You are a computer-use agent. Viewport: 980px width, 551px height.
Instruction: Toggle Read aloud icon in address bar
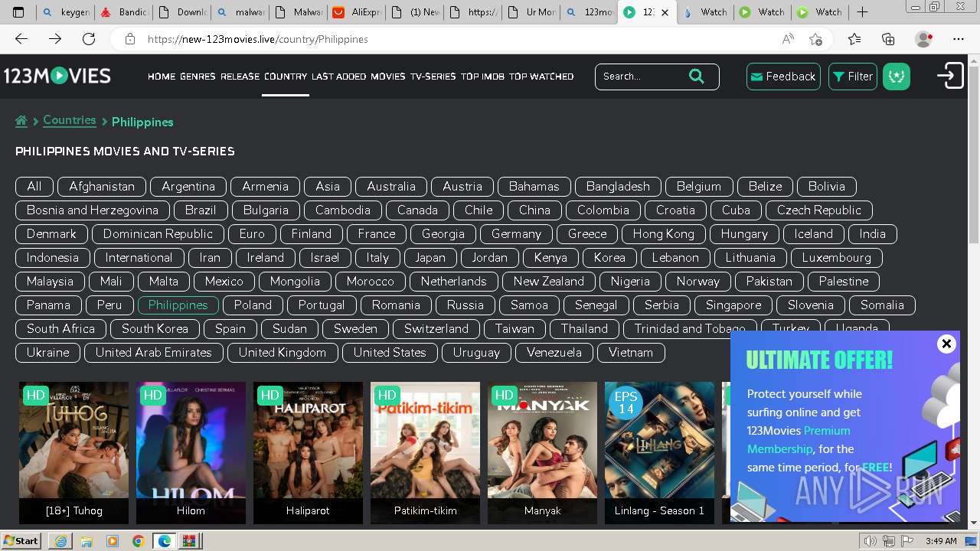coord(788,39)
